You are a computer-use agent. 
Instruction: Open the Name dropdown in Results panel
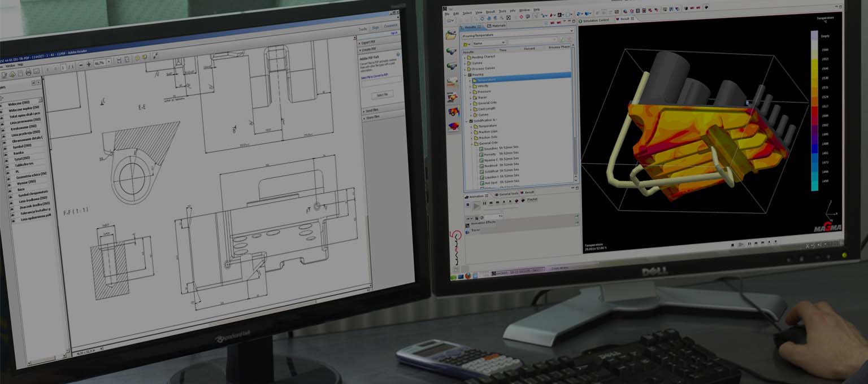pyautogui.click(x=488, y=42)
